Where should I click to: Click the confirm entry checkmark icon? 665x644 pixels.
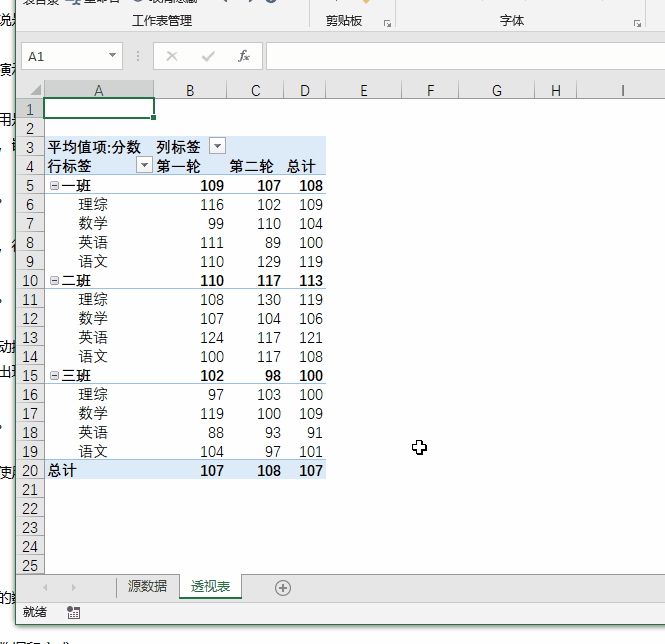click(208, 56)
